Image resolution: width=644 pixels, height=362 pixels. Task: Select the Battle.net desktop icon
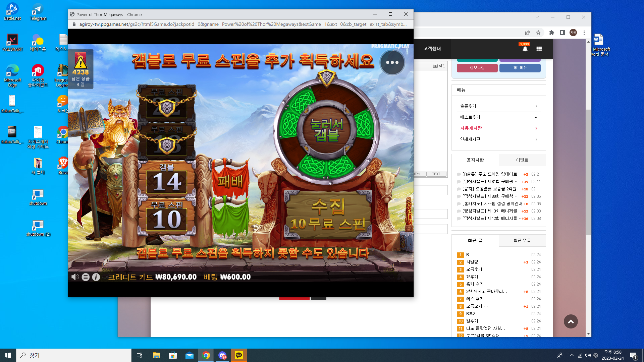[12, 12]
